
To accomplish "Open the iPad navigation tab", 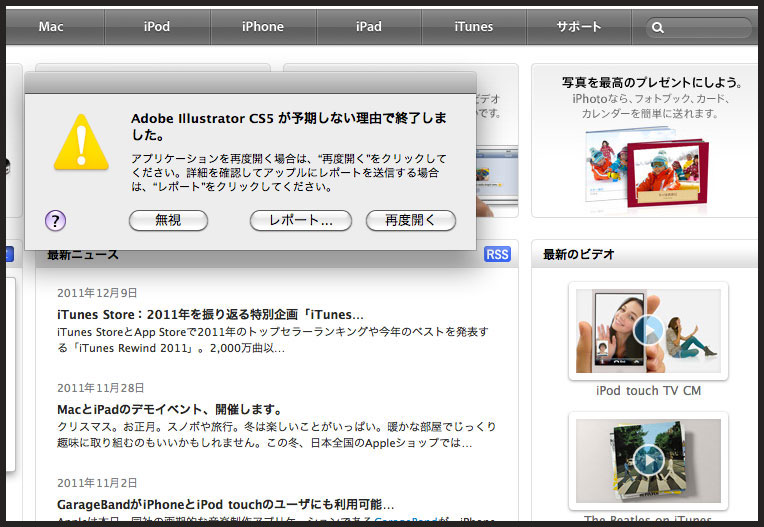I will [x=369, y=26].
